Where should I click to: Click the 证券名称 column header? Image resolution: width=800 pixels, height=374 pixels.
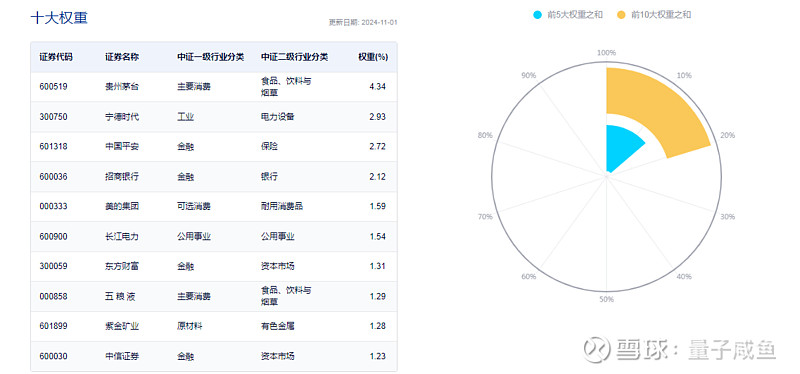click(122, 57)
